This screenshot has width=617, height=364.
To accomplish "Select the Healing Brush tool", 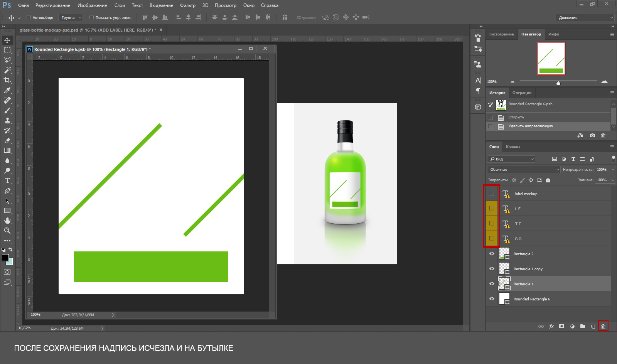I will (7, 100).
